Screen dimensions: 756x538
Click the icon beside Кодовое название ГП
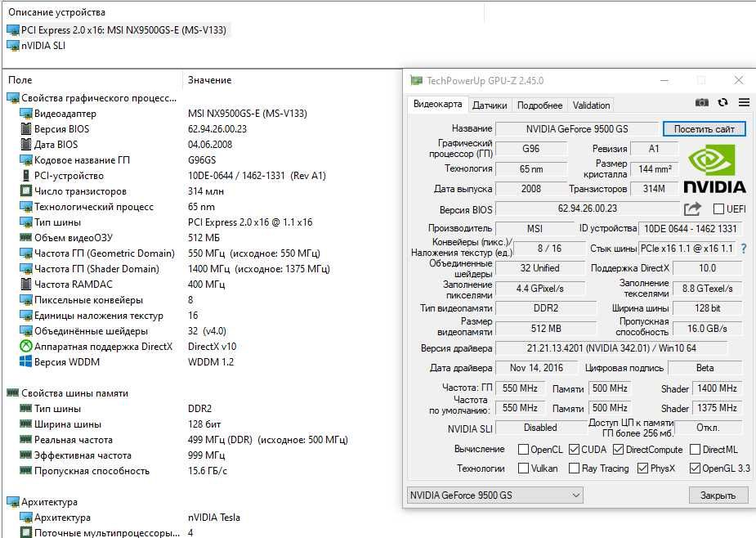click(x=25, y=159)
